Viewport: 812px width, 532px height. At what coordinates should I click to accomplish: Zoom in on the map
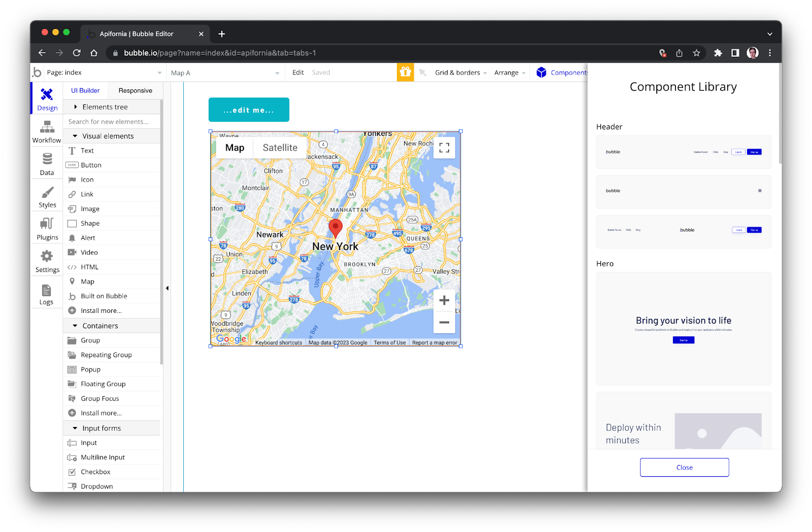tap(444, 300)
